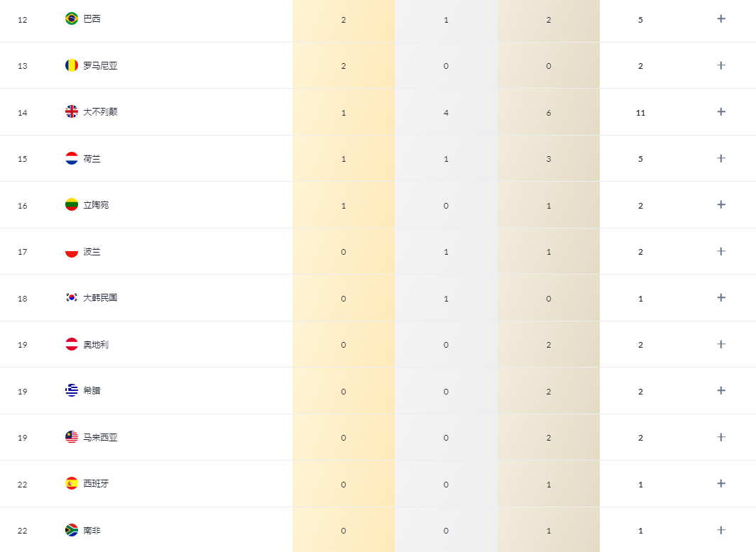Click total medal count 11 for 大不列颠
Screen dimensions: 756x552
point(640,113)
